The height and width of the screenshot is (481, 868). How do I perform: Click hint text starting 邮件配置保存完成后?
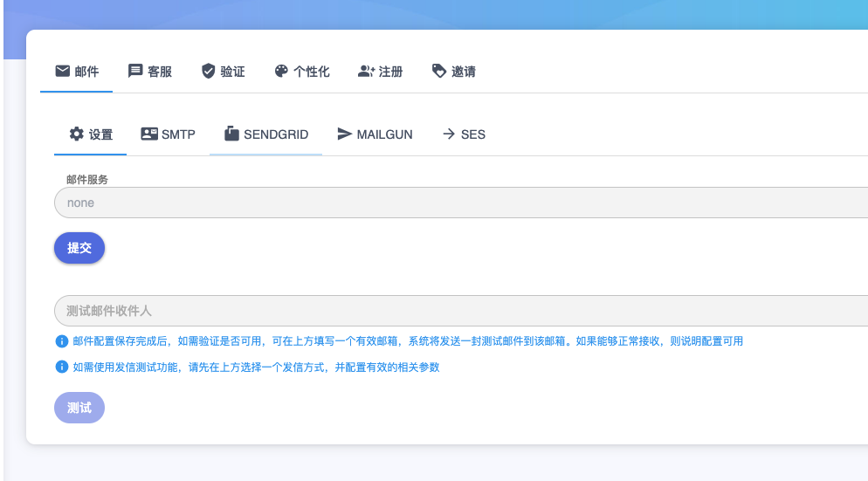tap(408, 341)
